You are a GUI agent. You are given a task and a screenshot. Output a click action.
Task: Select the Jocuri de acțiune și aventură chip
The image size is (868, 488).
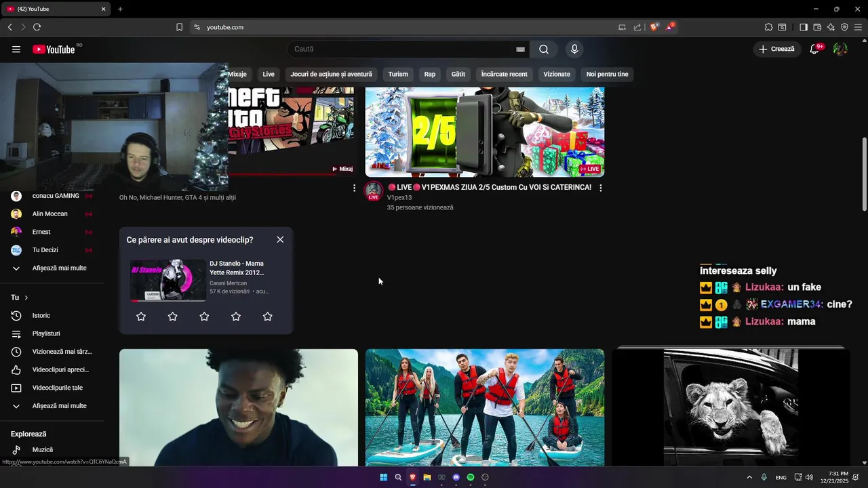(x=331, y=74)
